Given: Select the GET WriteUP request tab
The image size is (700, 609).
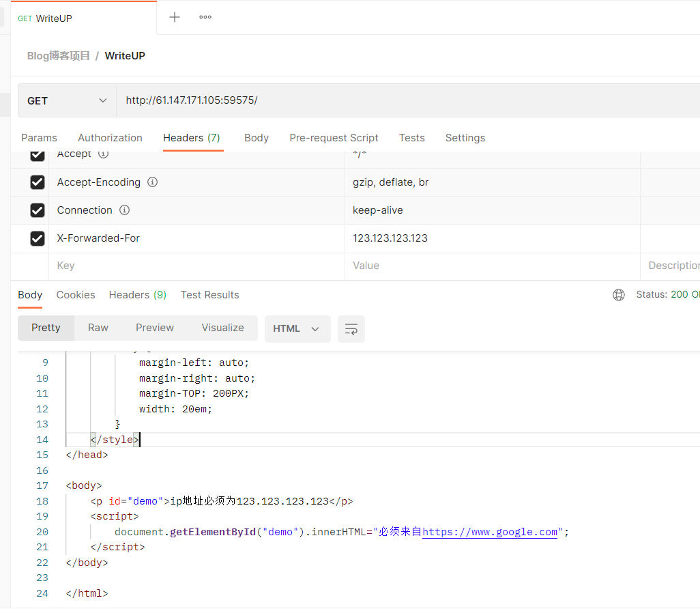Looking at the screenshot, I should click(x=83, y=18).
